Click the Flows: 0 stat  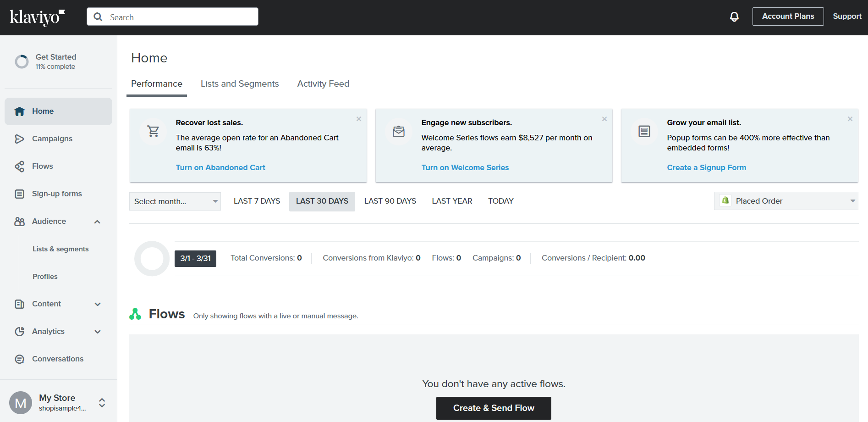(446, 258)
